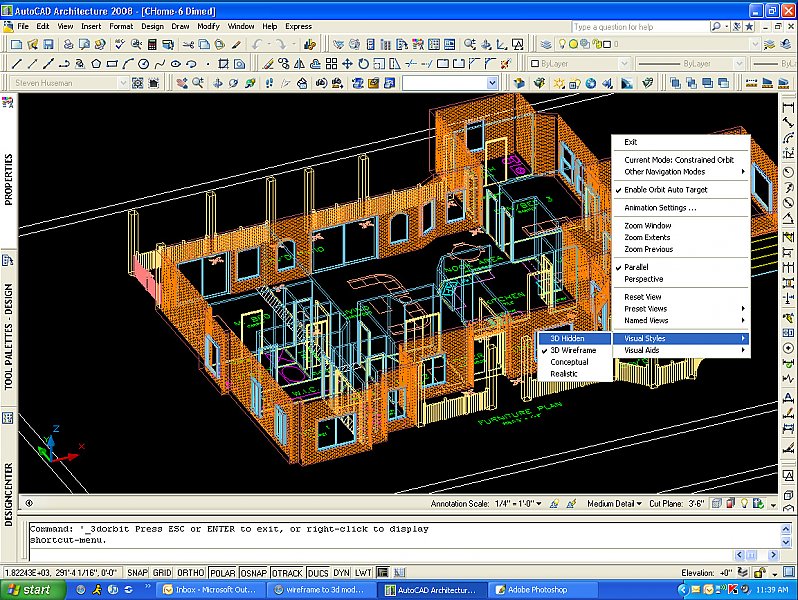Click the Zoom Realtime magnifier icon
Screen dimensions: 798x600
198,82
